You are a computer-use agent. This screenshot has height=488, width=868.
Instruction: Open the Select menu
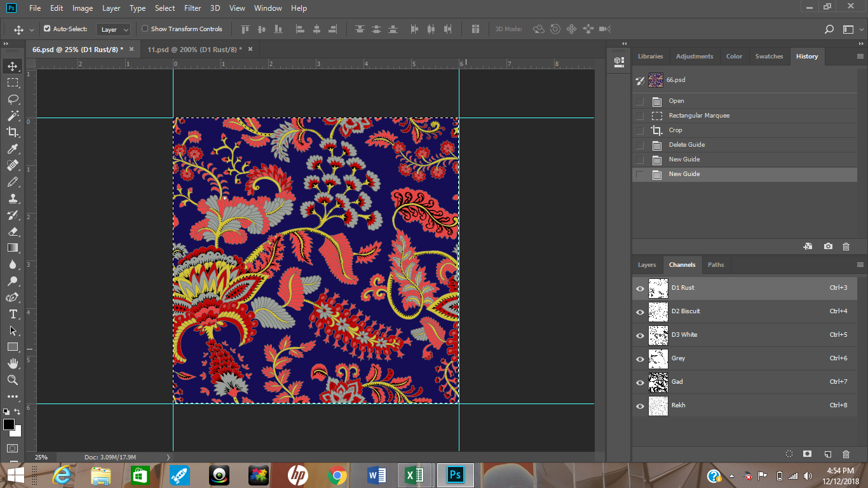tap(165, 8)
